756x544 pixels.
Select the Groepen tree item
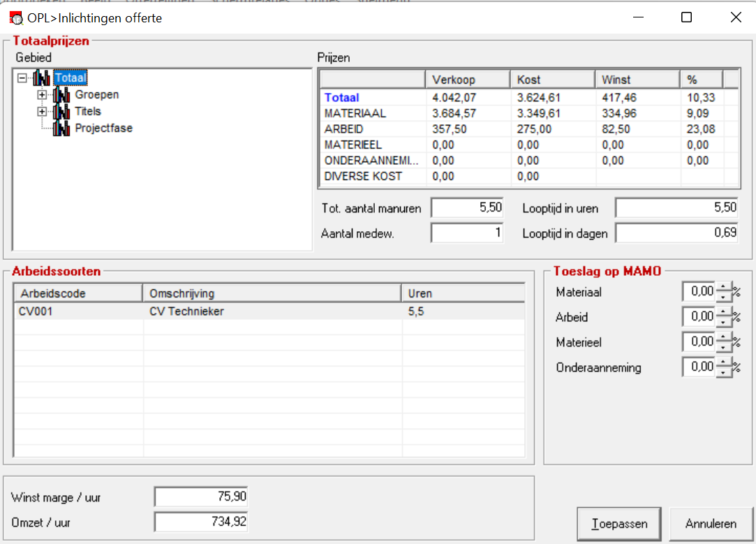click(x=97, y=94)
